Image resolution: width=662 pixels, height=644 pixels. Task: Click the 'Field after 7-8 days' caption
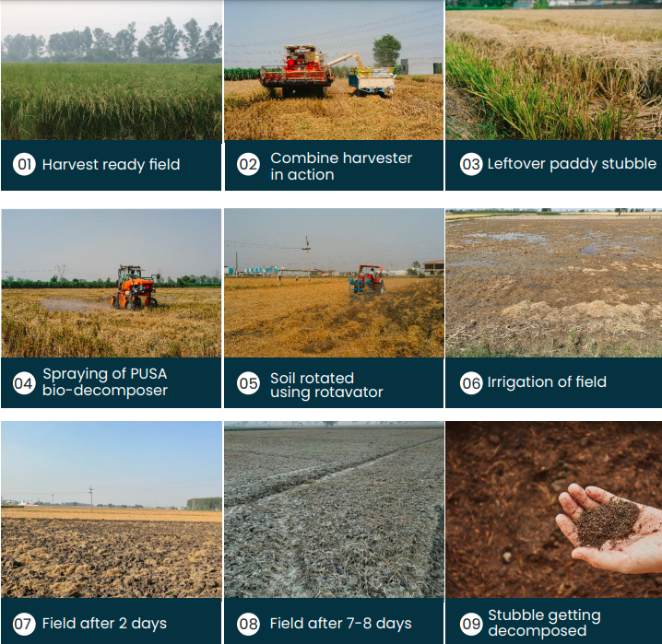click(341, 624)
